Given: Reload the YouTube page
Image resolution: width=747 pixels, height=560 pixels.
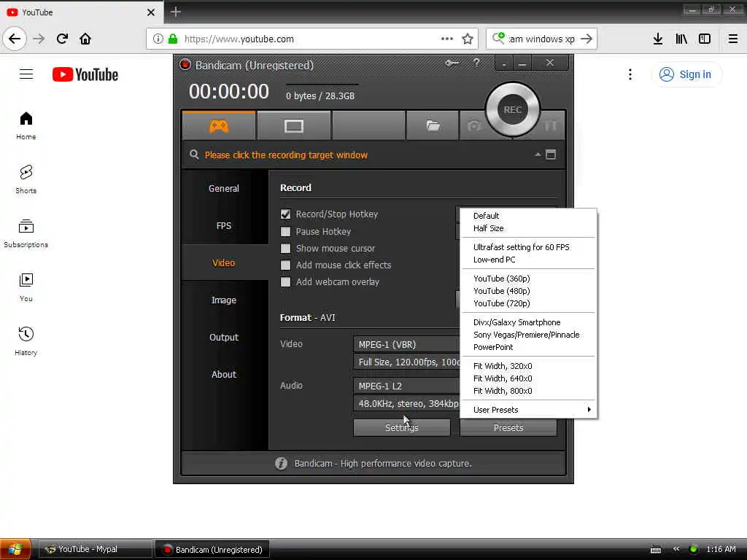Looking at the screenshot, I should (62, 39).
